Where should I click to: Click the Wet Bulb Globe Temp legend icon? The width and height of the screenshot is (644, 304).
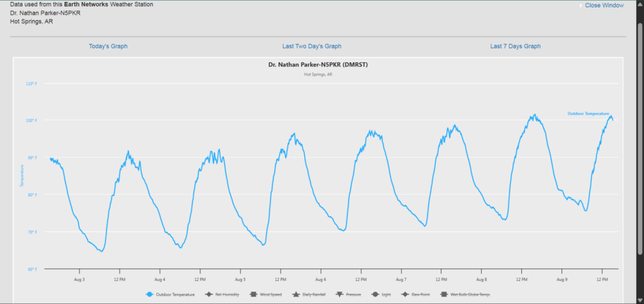point(443,294)
